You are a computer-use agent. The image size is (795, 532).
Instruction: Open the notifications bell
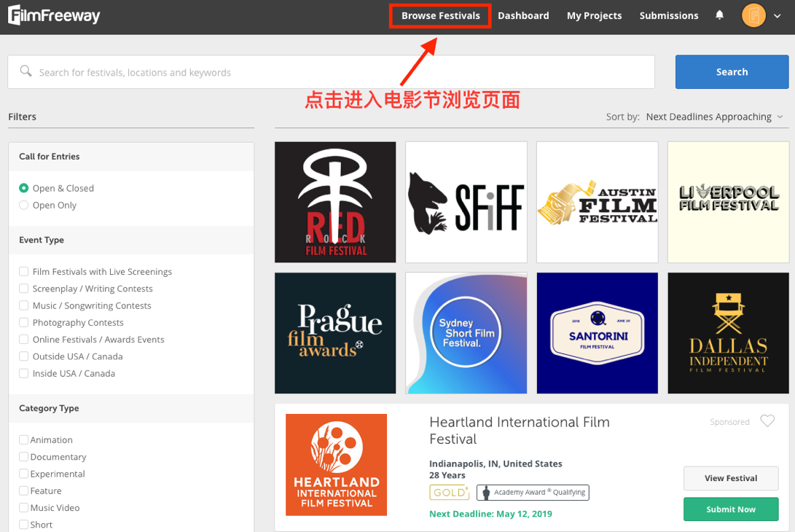click(719, 15)
